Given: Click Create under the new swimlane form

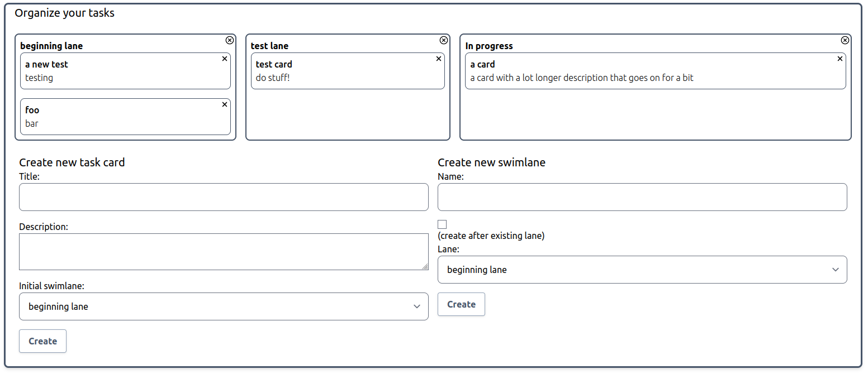Looking at the screenshot, I should click(x=461, y=304).
